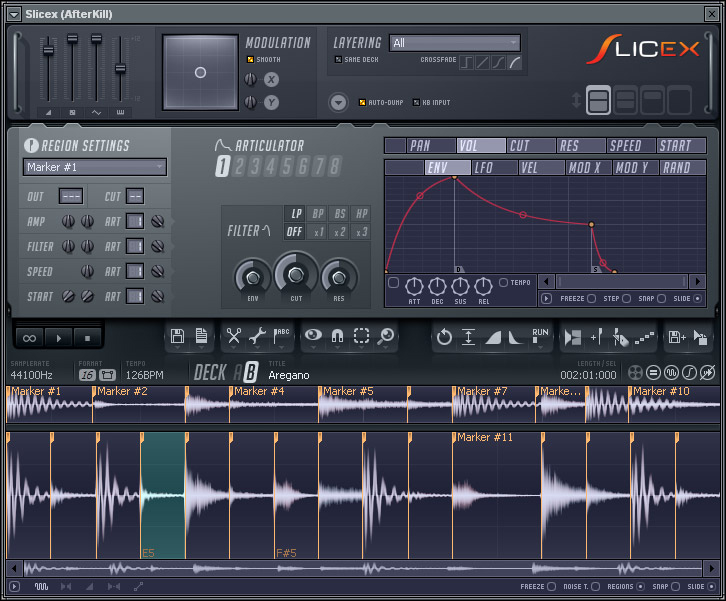The image size is (726, 601).
Task: Enable envelope editor Step option
Action: [x=626, y=299]
